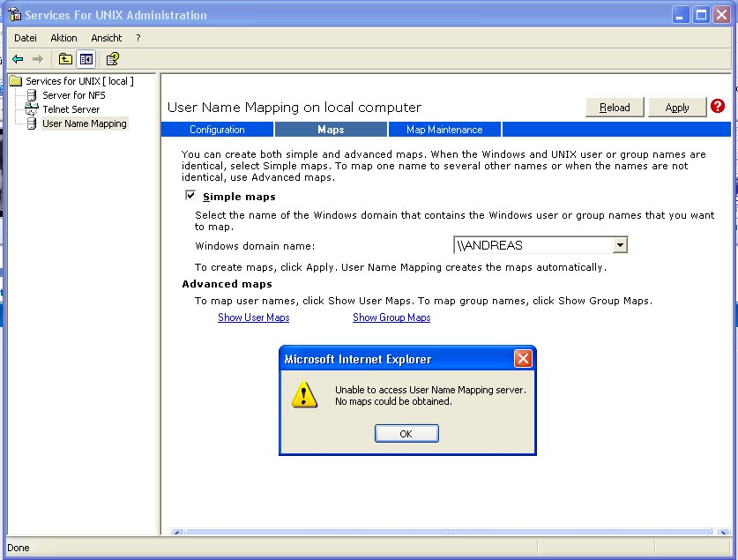Open the ? help menu

click(x=138, y=38)
